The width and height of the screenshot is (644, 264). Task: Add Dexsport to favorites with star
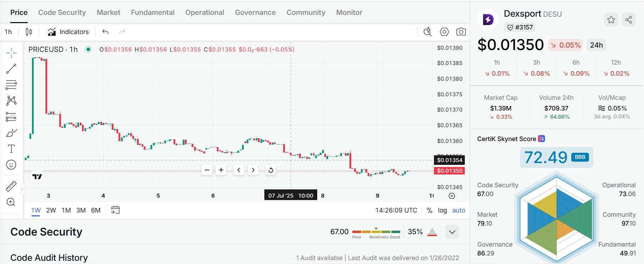click(611, 20)
